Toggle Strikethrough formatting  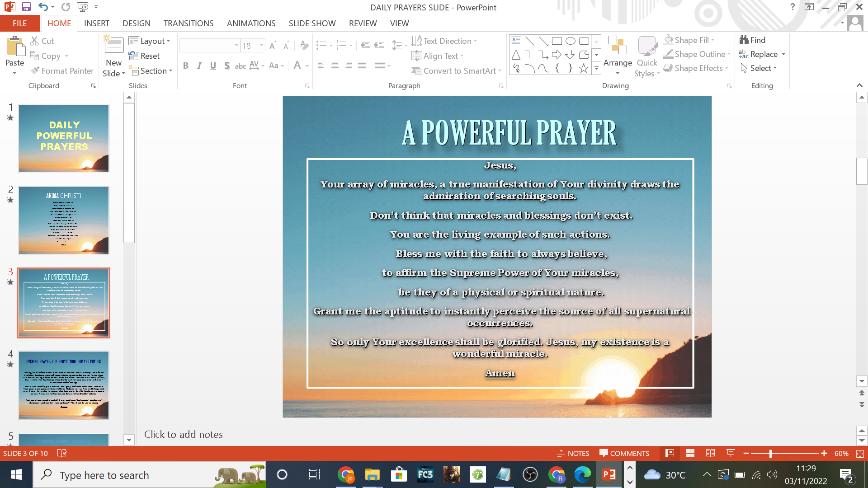click(240, 66)
